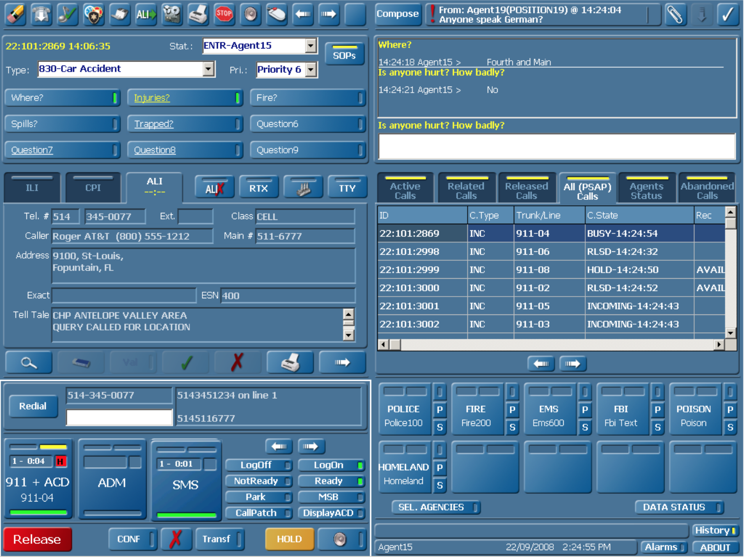744x560 pixels.
Task: Click the STOP sign toolbar icon
Action: coord(224,14)
